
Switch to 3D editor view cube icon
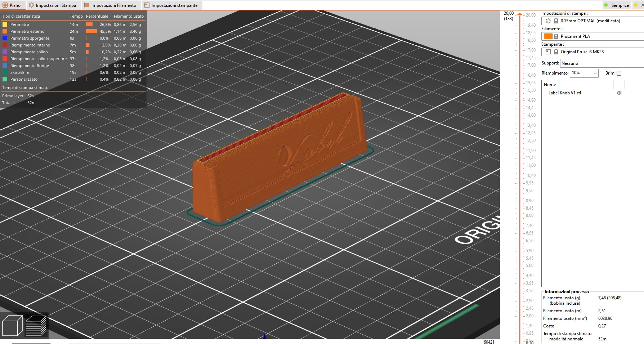pyautogui.click(x=13, y=326)
